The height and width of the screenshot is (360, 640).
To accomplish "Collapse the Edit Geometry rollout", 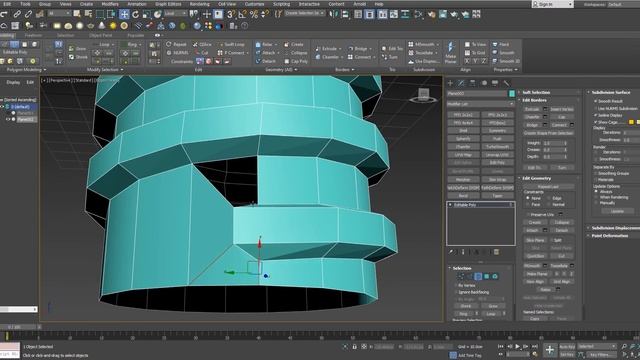I will (537, 178).
